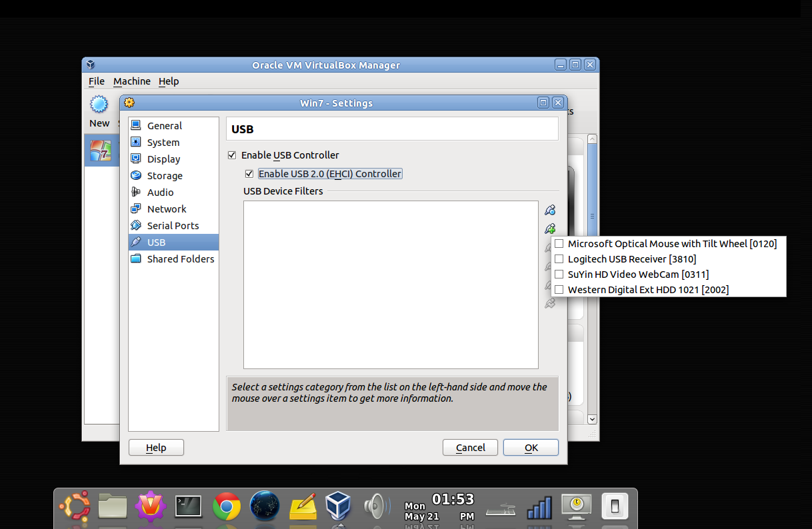This screenshot has height=529, width=812.
Task: Click the network signal bars icon
Action: [x=539, y=508]
